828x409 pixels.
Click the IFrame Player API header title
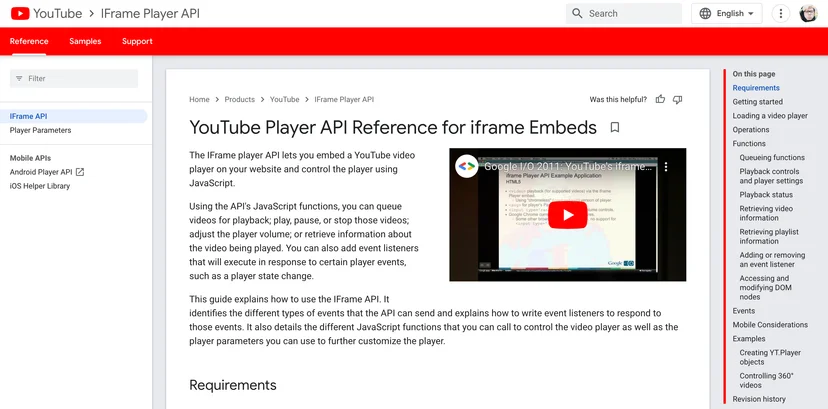(x=150, y=13)
